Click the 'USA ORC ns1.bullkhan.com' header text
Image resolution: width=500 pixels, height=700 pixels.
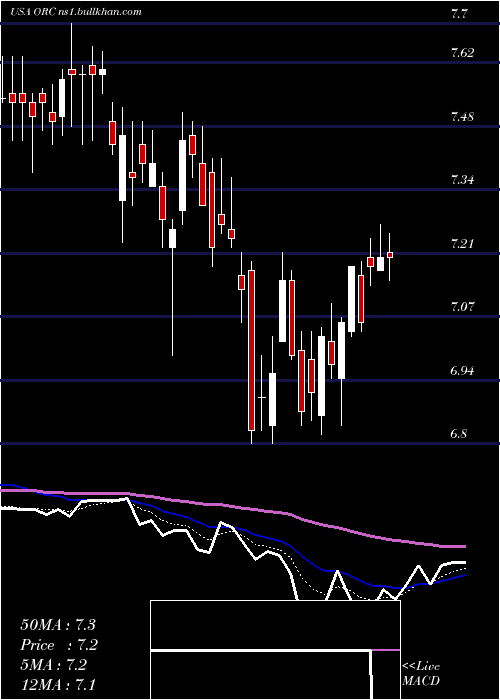76,11
